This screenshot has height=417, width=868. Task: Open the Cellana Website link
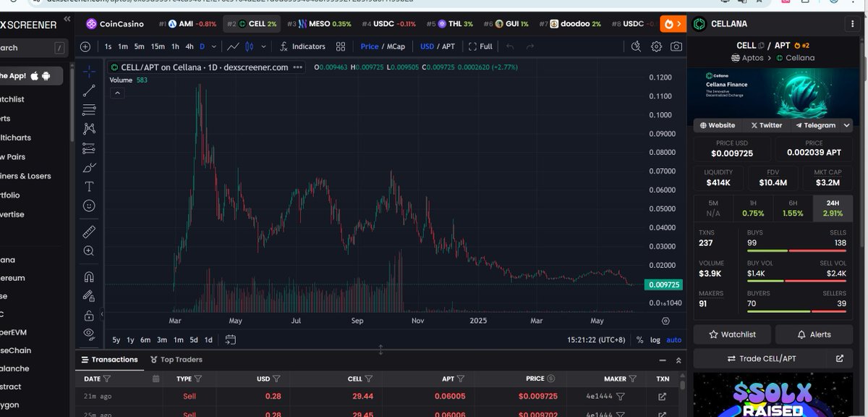tap(718, 125)
